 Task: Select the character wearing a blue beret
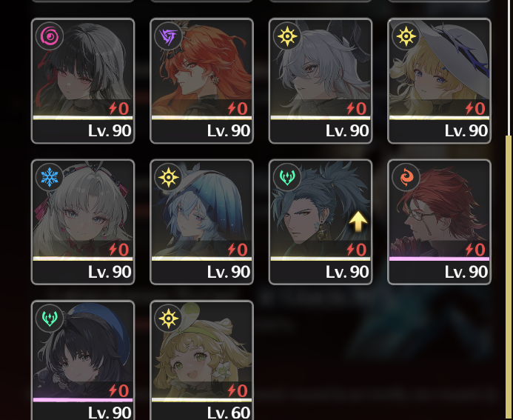point(83,360)
